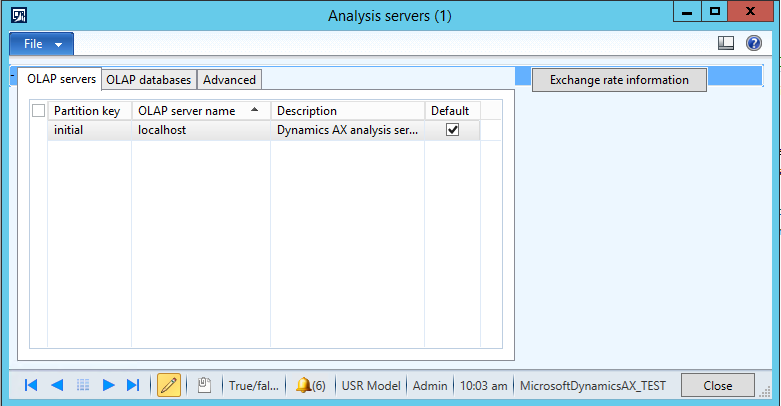Switch to the OLAP databases tab
The width and height of the screenshot is (781, 406).
click(x=148, y=80)
